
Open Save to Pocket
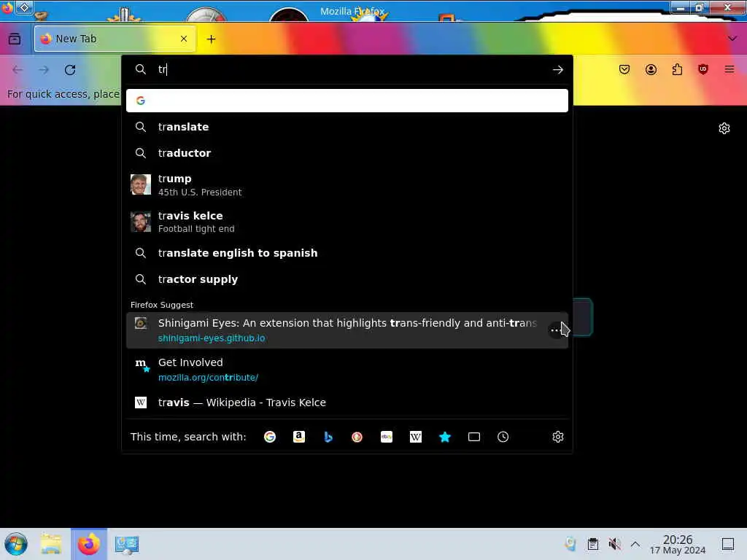click(624, 69)
